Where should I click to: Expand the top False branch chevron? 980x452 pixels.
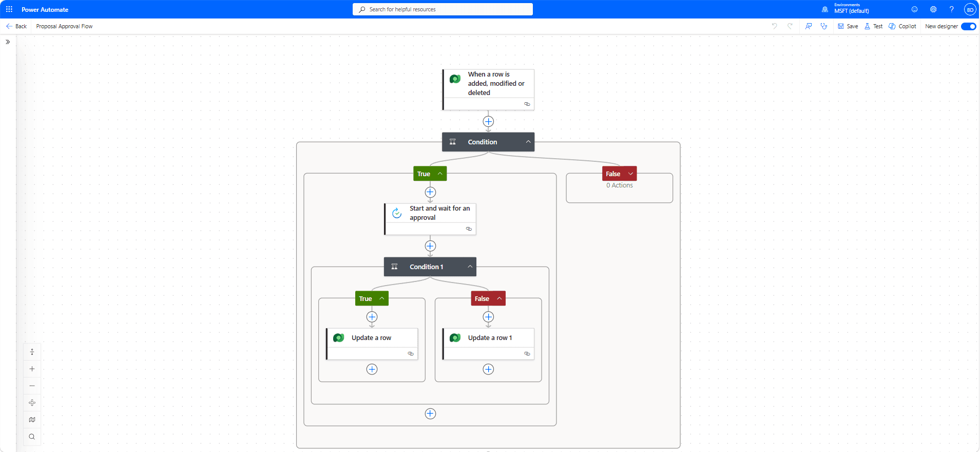[630, 174]
